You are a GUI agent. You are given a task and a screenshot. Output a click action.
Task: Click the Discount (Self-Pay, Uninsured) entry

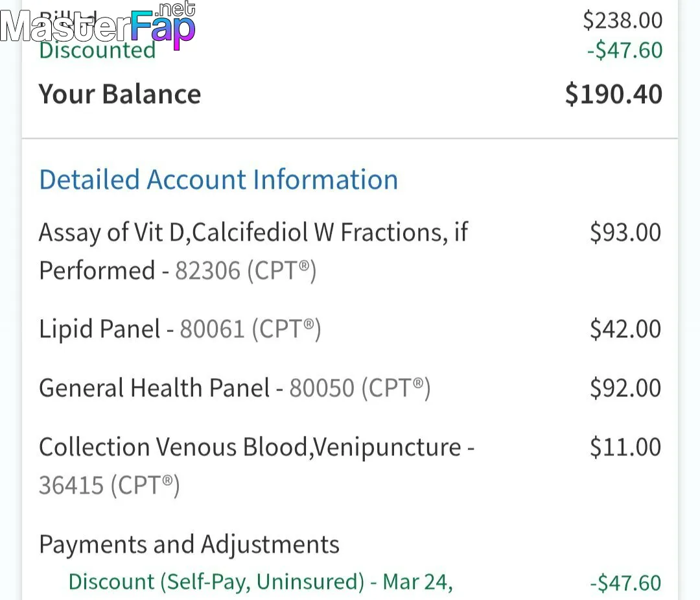pos(261,582)
